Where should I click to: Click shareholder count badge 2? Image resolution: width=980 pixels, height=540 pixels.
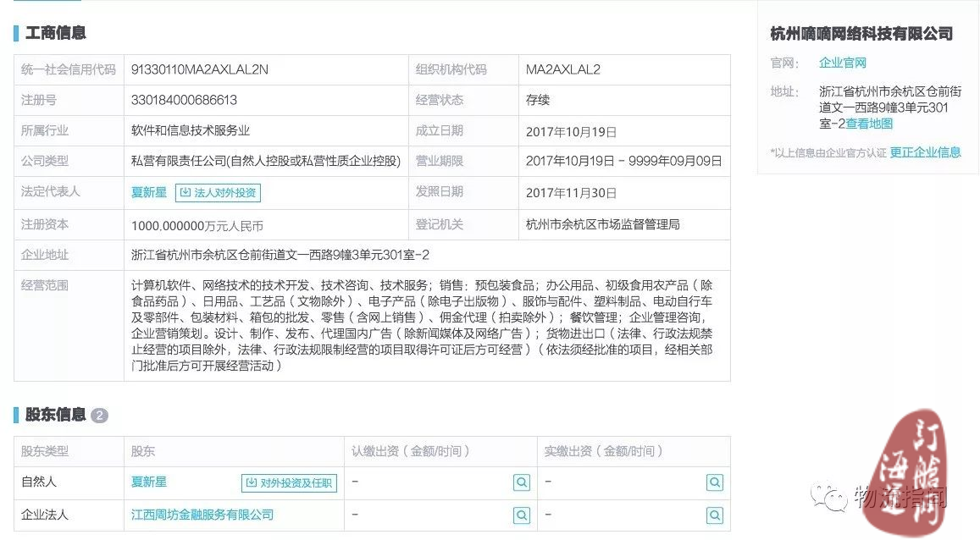pyautogui.click(x=99, y=416)
